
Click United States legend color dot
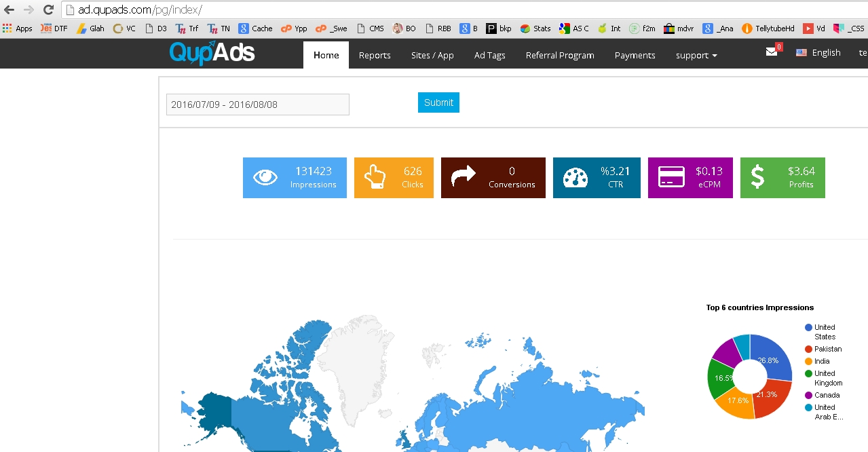pyautogui.click(x=808, y=328)
